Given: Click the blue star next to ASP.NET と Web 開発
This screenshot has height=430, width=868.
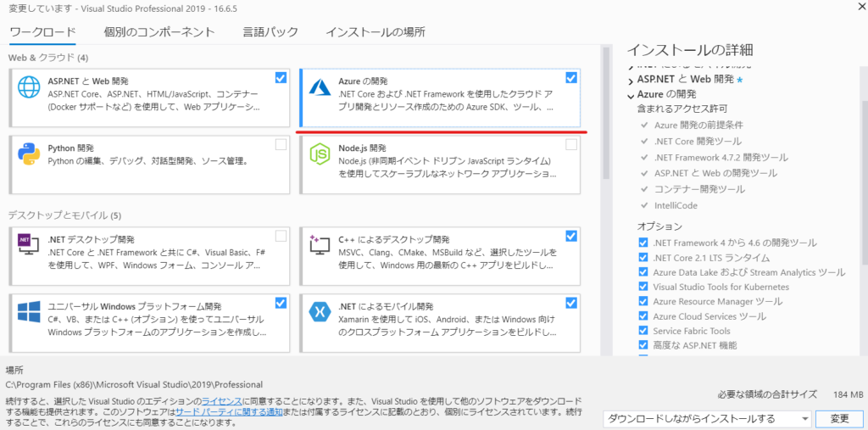Looking at the screenshot, I should click(x=739, y=80).
